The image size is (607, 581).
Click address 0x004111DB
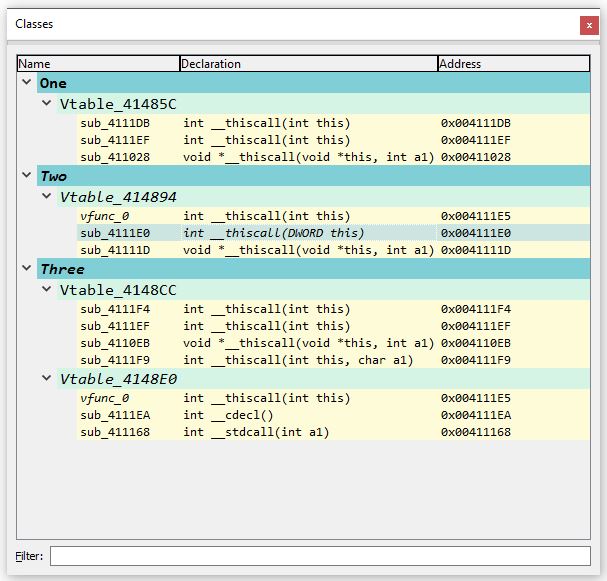pos(476,123)
